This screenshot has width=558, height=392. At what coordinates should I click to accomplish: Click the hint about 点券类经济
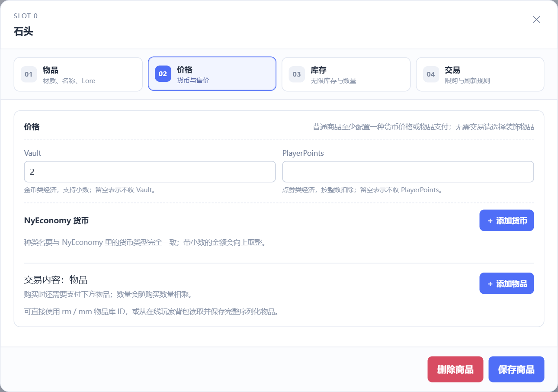(x=363, y=190)
